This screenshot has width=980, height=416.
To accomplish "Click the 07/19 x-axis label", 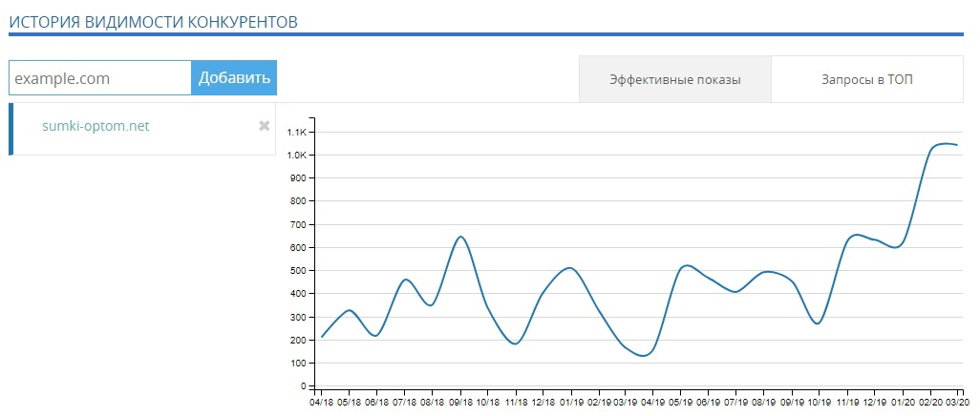I will click(x=735, y=404).
